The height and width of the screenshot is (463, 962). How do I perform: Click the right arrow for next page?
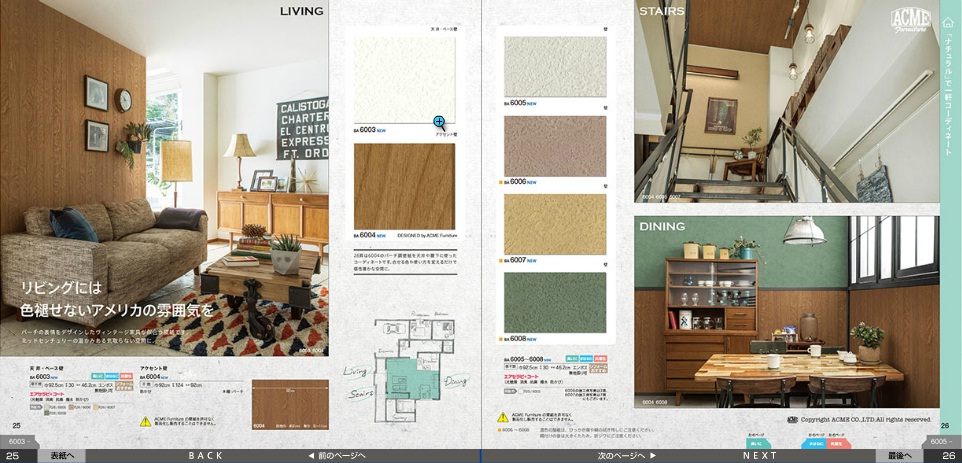(652, 455)
